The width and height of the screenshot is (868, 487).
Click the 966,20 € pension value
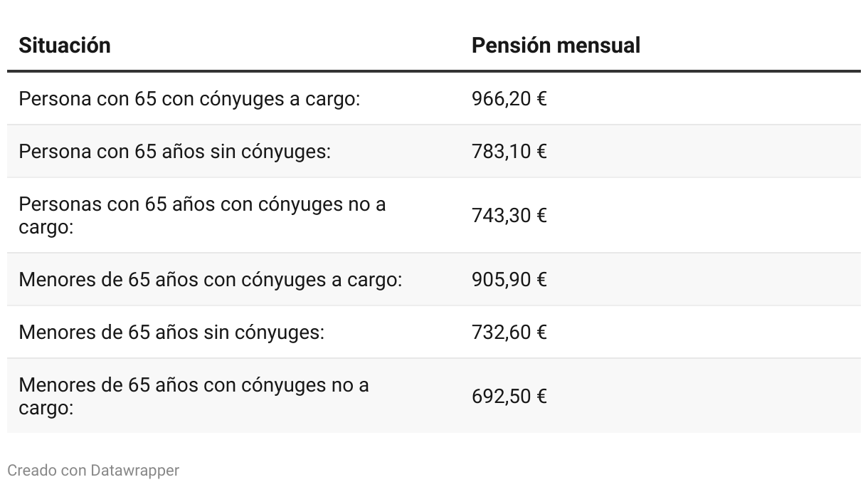click(509, 99)
